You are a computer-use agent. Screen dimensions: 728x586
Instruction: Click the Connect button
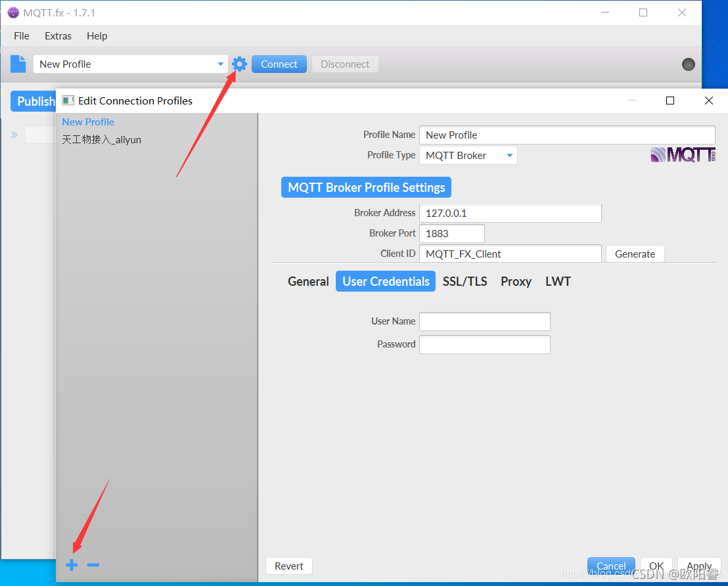click(279, 64)
